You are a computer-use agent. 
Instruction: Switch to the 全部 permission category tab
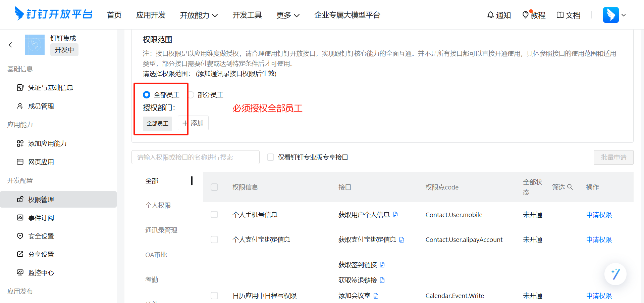click(152, 181)
